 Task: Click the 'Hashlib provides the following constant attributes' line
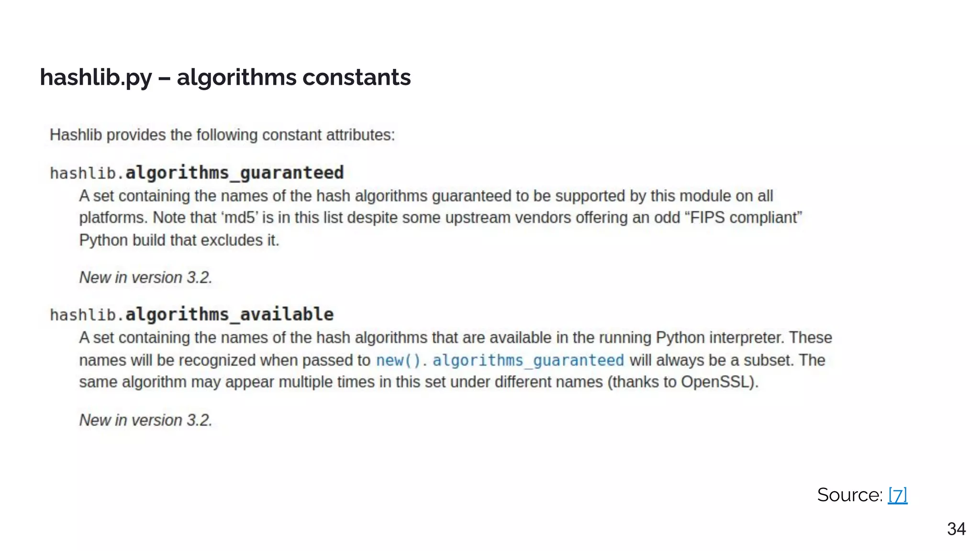coord(222,135)
